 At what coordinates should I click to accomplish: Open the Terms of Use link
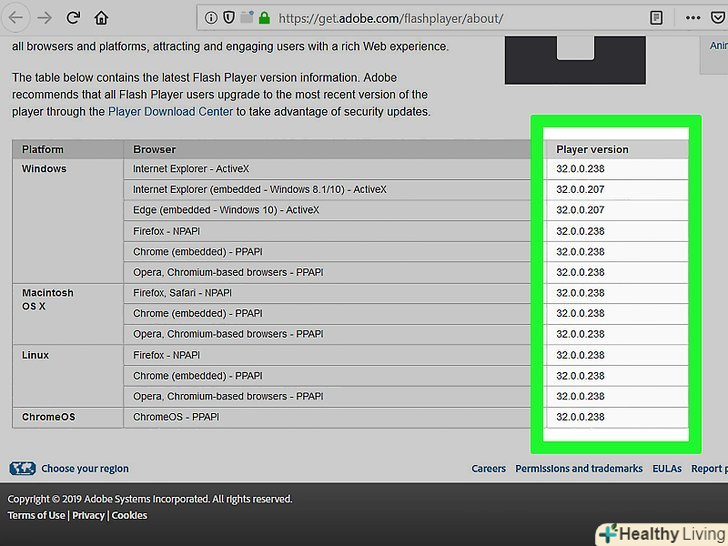36,515
